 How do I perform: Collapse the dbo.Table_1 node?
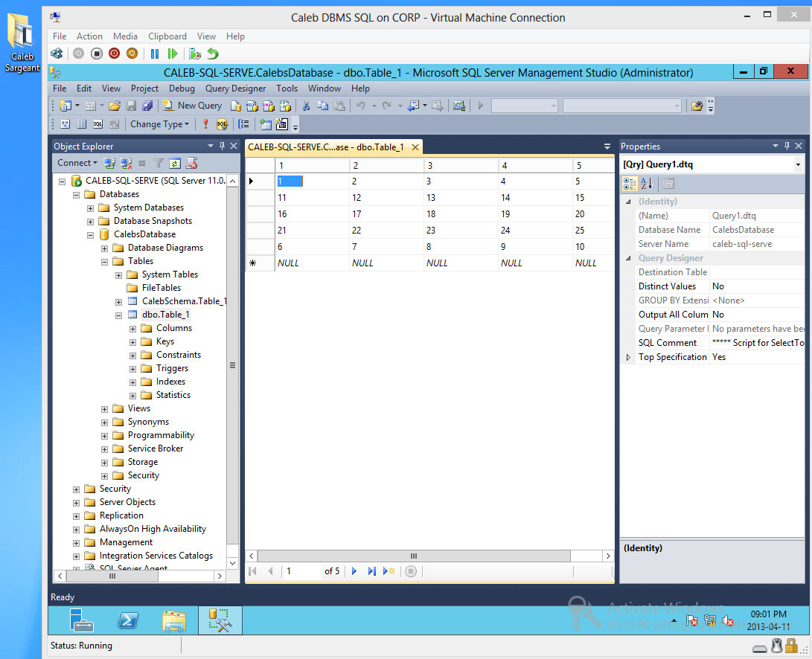coord(118,315)
